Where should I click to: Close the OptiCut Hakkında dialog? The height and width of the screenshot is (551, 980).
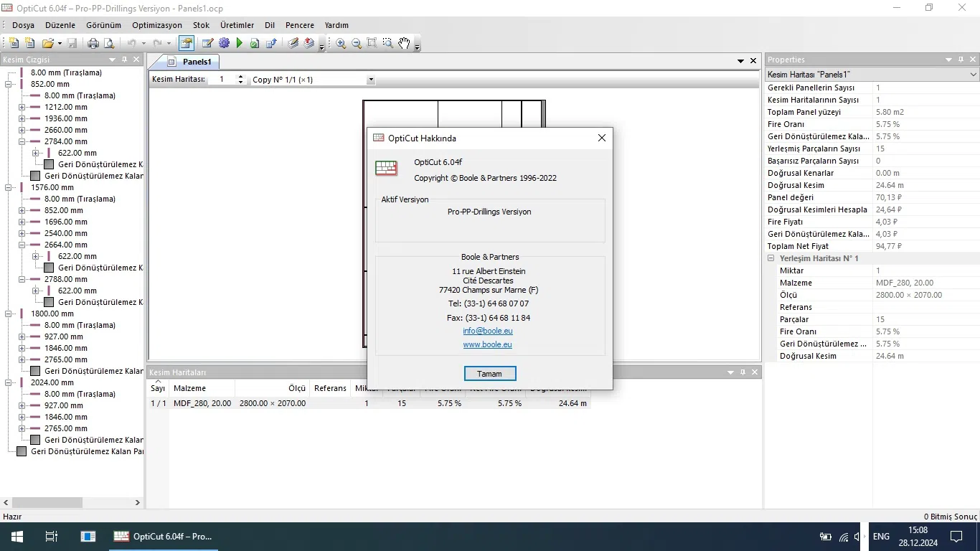click(602, 138)
